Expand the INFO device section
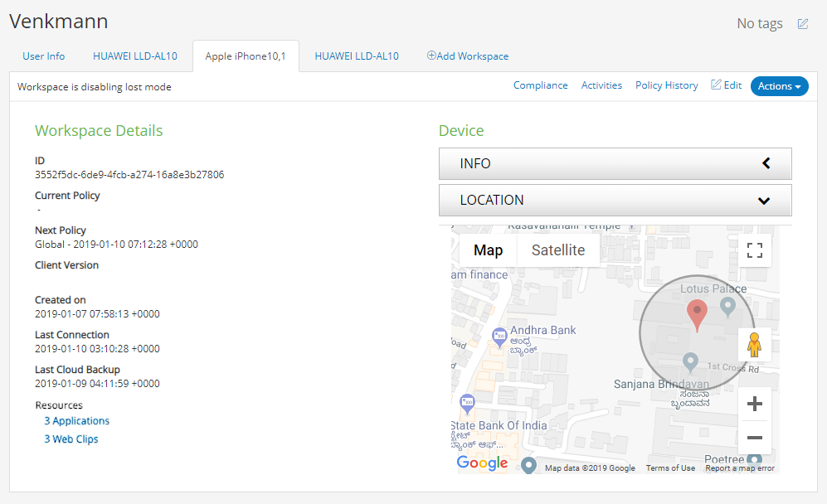Viewport: 827px width, 504px height. (x=615, y=163)
